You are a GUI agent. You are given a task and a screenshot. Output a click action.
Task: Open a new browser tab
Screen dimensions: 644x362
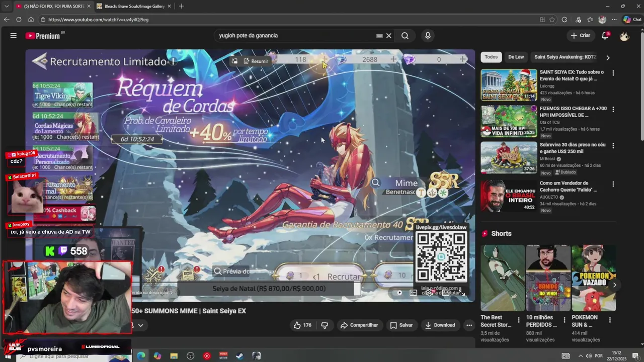[181, 6]
